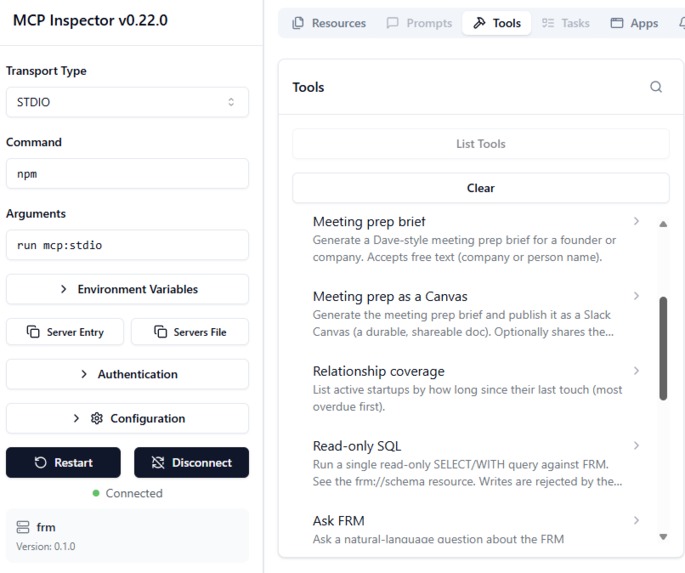Expand the Configuration section
The width and height of the screenshot is (685, 573).
coord(127,418)
